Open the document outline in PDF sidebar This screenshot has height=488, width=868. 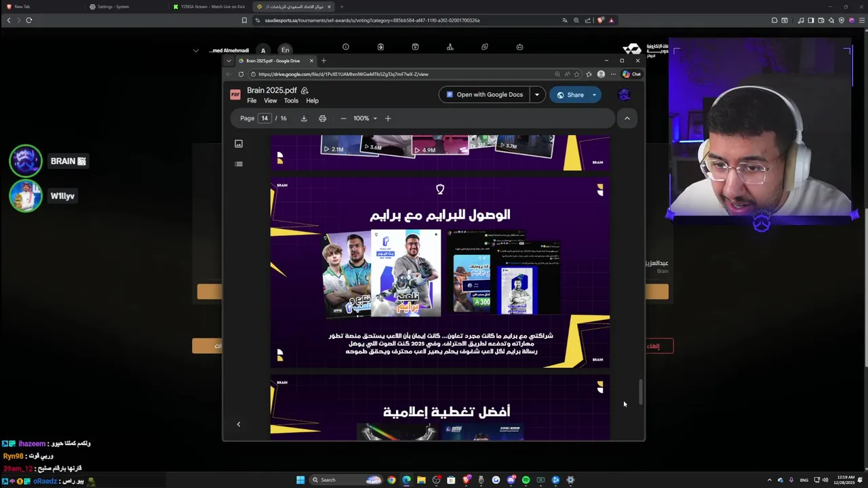(x=239, y=164)
